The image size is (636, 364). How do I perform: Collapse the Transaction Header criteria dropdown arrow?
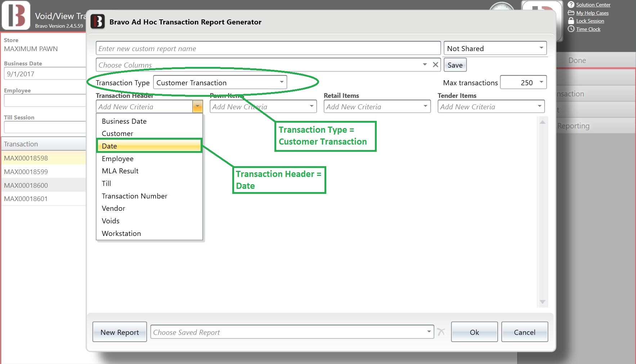coord(197,106)
